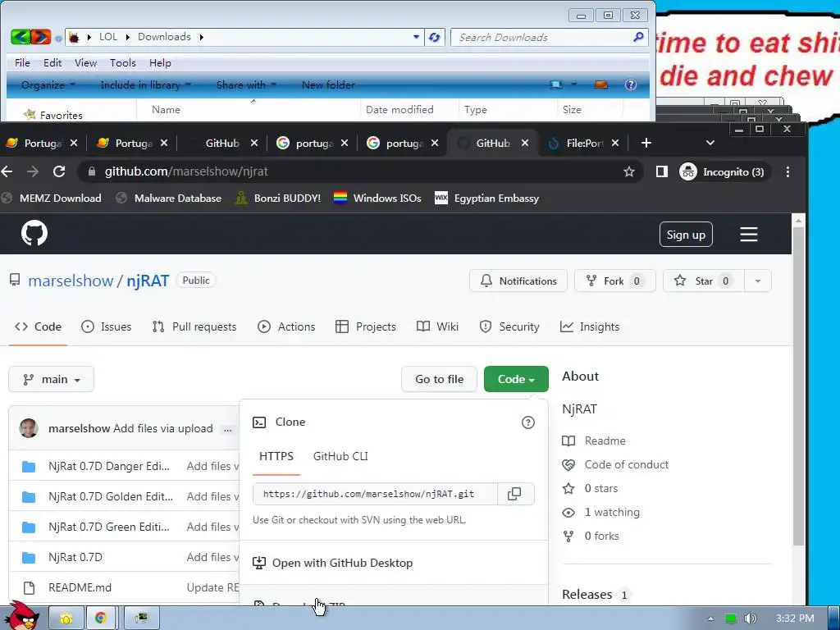The image size is (840, 630).
Task: Expand the commit message ellipsis
Action: (228, 429)
